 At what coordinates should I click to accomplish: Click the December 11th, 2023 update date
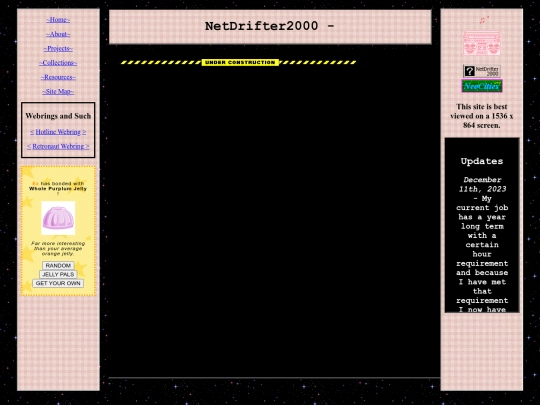(482, 185)
